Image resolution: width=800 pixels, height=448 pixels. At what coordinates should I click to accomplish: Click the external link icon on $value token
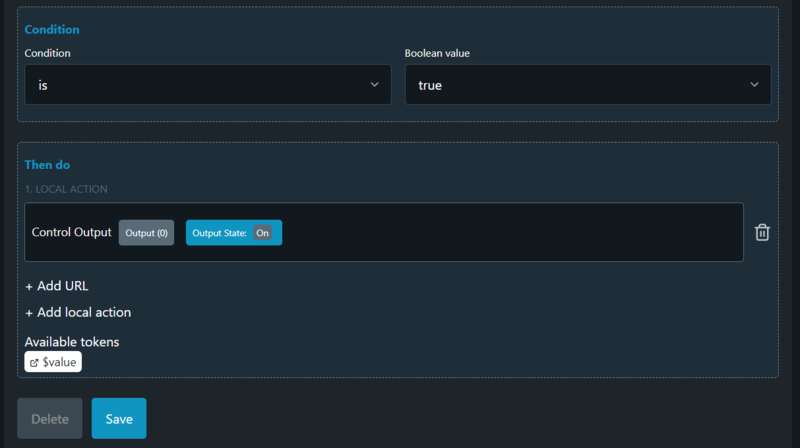[35, 362]
